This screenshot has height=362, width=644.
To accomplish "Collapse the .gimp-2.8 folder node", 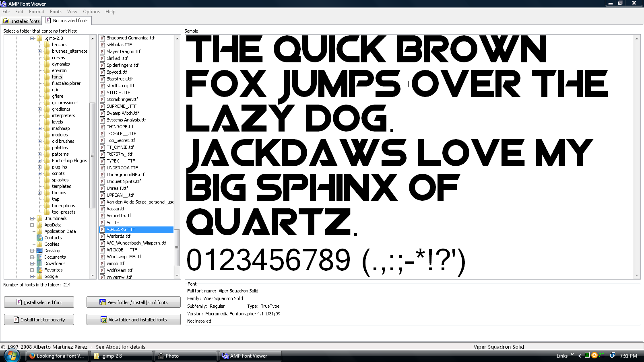I will (x=32, y=38).
